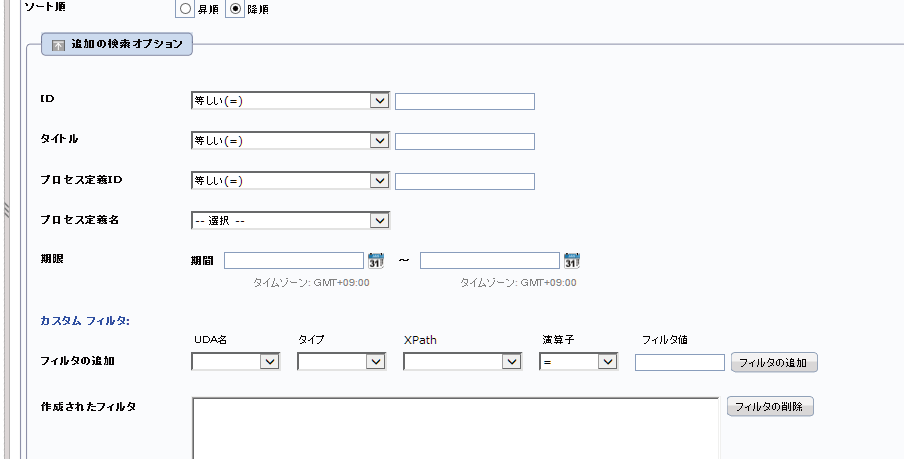Focus the ID value text field
The image size is (904, 459).
point(465,101)
